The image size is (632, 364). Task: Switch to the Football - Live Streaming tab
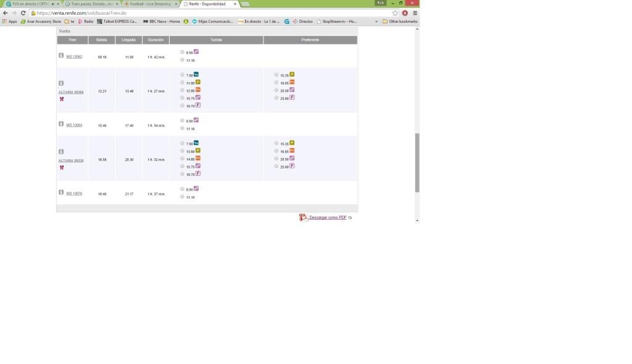coord(151,4)
